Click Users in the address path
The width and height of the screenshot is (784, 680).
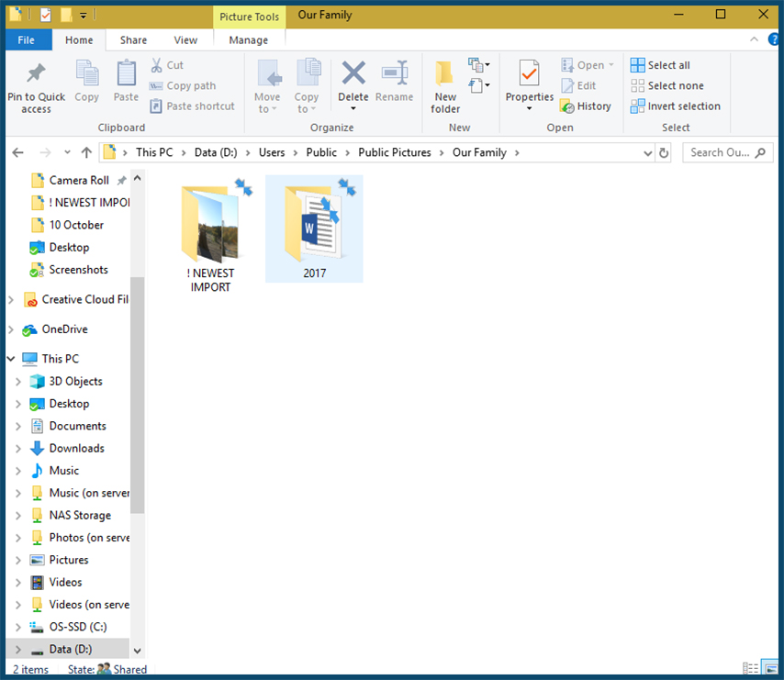[272, 152]
